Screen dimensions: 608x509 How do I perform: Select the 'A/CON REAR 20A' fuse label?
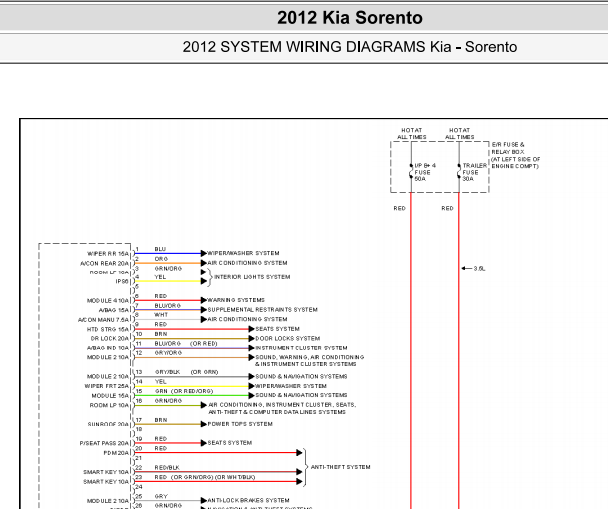104,264
